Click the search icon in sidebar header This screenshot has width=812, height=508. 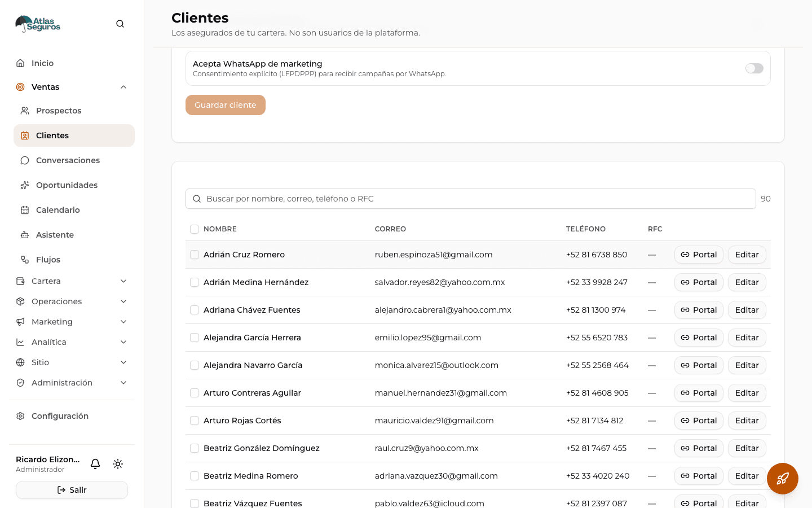(120, 24)
